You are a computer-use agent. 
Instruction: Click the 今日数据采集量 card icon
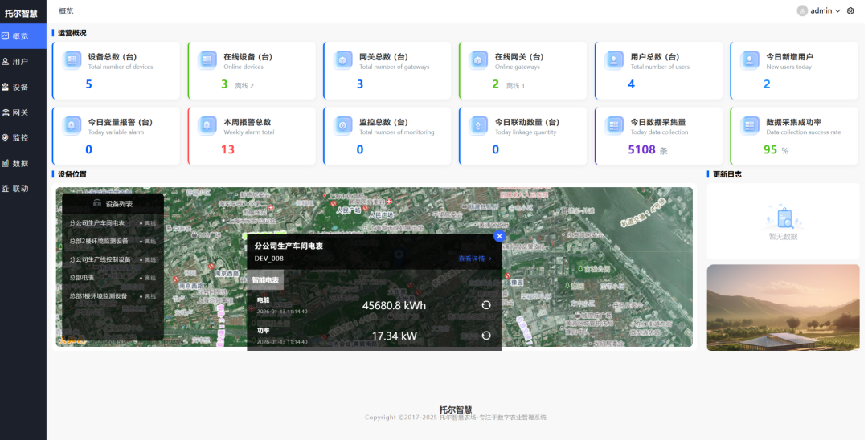614,125
